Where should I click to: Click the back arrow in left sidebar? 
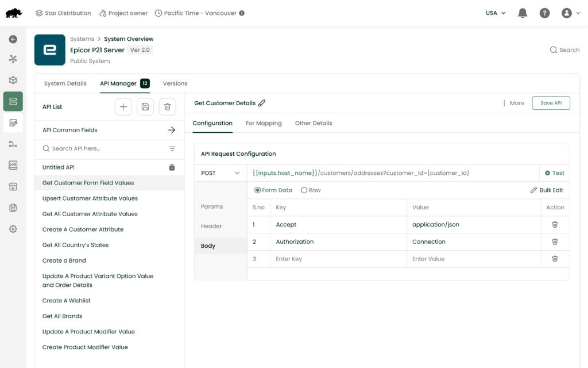coord(13,39)
